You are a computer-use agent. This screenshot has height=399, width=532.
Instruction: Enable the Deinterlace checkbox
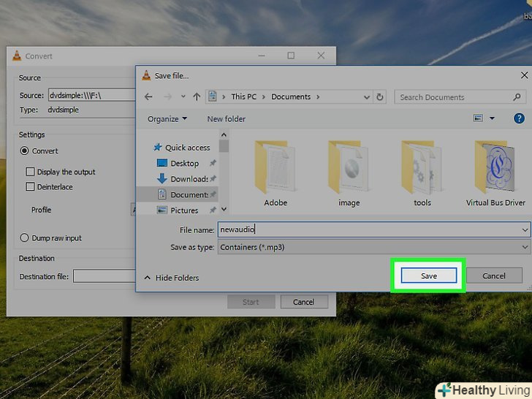pos(30,186)
